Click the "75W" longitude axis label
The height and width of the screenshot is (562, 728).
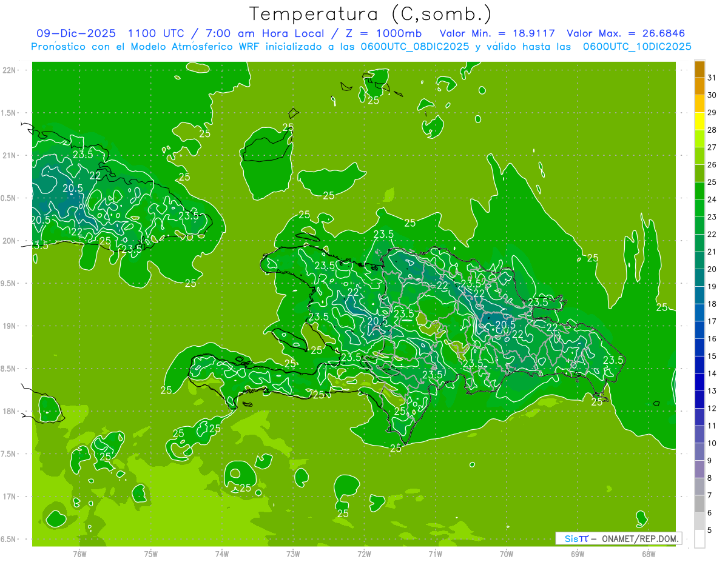151,554
